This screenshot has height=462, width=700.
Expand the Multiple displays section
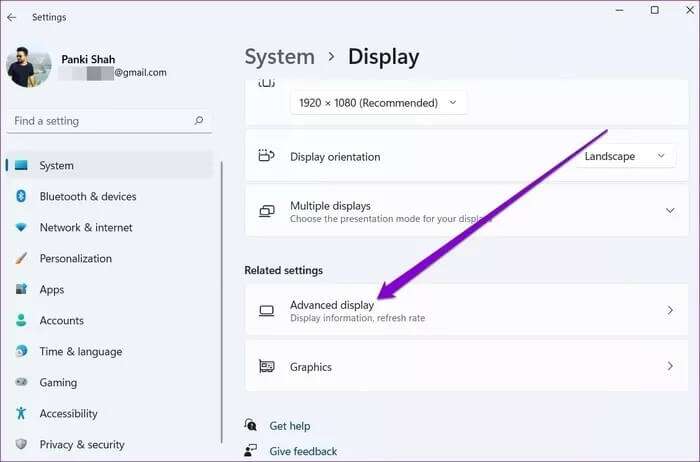(669, 211)
